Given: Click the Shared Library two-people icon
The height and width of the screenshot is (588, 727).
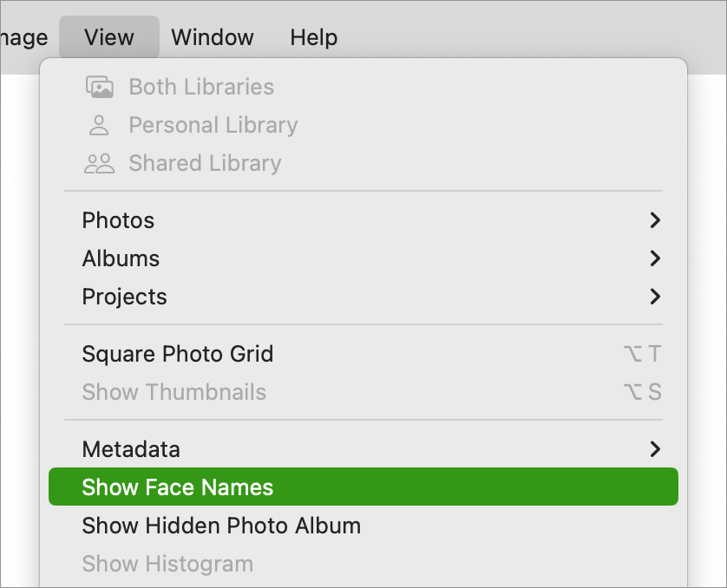Looking at the screenshot, I should click(99, 163).
